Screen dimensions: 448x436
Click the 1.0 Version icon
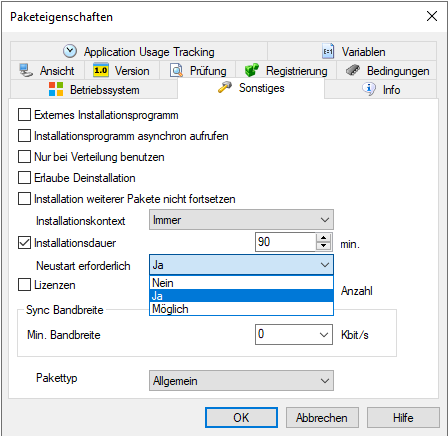pyautogui.click(x=101, y=70)
